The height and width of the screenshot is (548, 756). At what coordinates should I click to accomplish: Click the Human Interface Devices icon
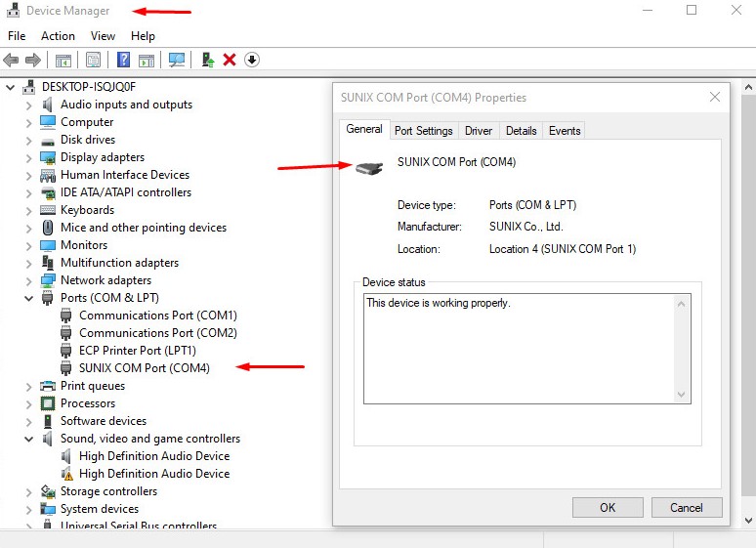click(48, 175)
